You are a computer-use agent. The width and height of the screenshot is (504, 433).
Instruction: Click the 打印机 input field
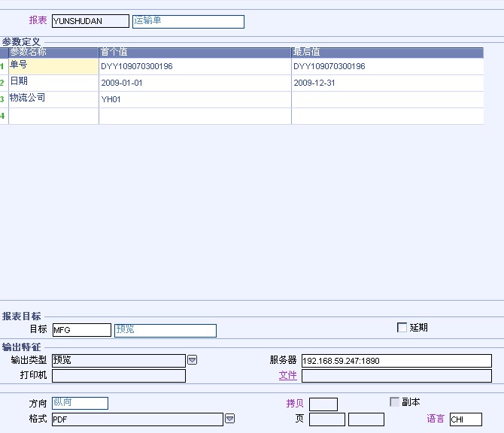coord(118,376)
